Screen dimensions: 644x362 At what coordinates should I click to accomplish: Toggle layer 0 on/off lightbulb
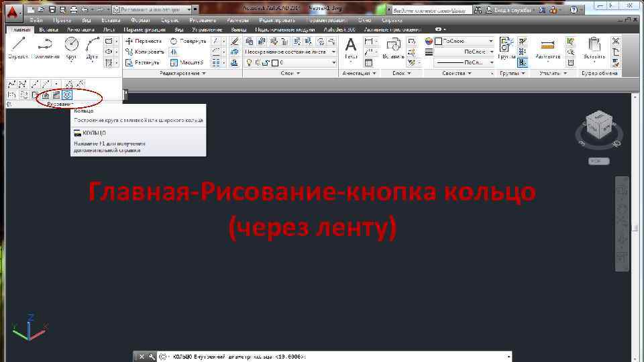249,62
